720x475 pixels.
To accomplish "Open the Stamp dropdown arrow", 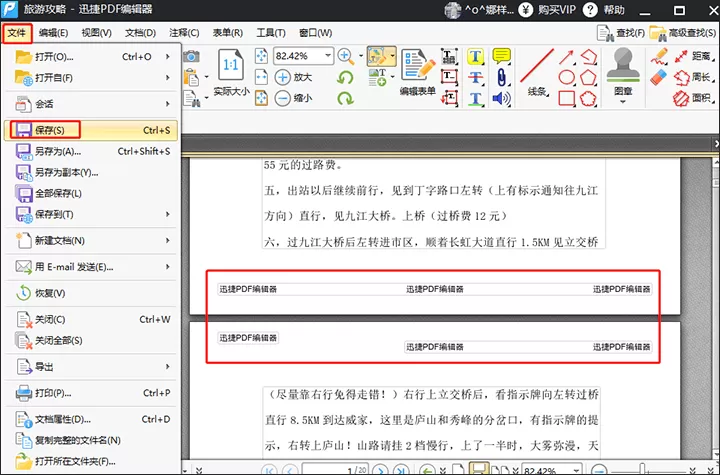I will tap(623, 102).
